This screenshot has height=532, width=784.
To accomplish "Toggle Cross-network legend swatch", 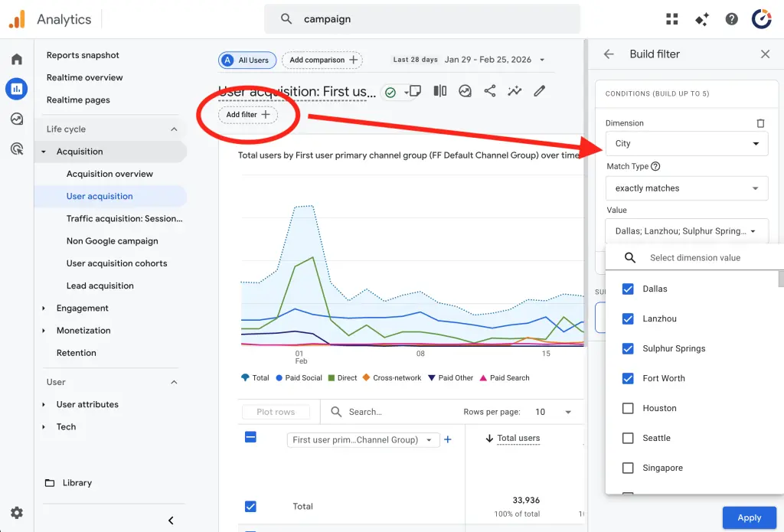I will (x=367, y=378).
